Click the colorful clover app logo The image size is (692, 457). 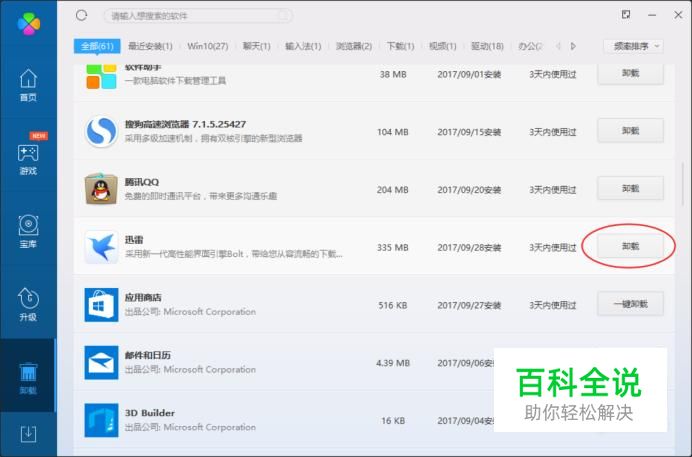(x=29, y=23)
